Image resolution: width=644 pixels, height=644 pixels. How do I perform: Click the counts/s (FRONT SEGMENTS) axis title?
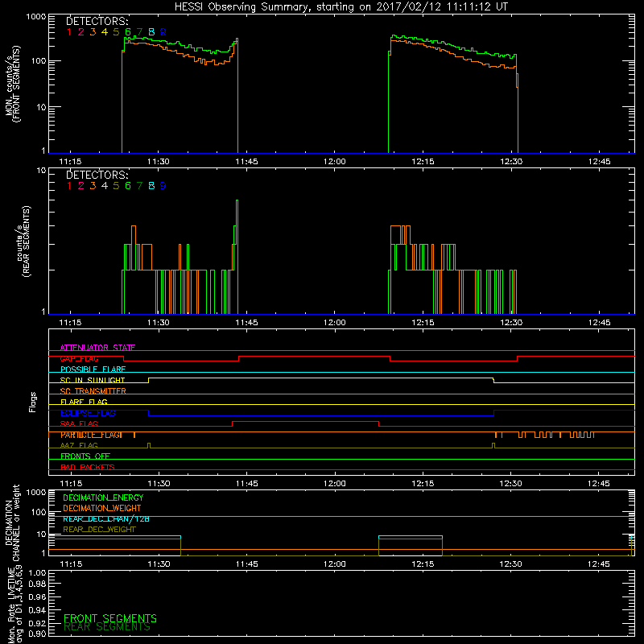[12, 84]
